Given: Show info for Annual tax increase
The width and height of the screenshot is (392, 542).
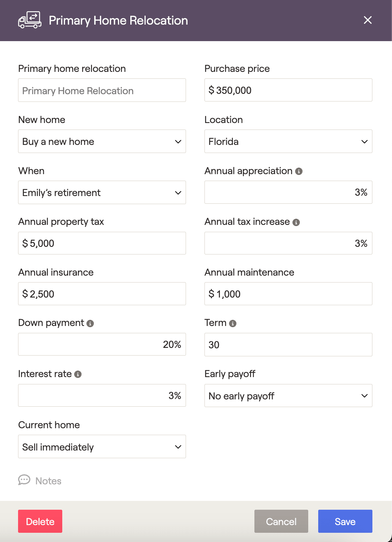Looking at the screenshot, I should pos(296,222).
